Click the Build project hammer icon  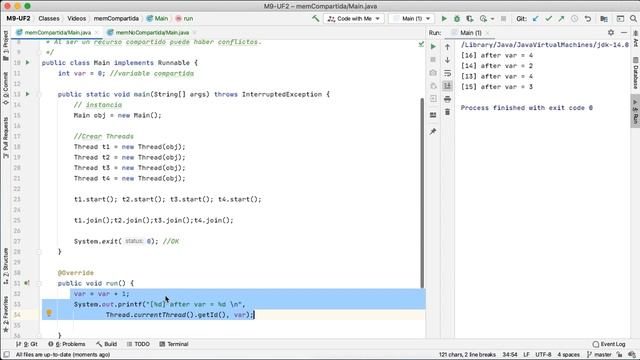click(x=316, y=18)
